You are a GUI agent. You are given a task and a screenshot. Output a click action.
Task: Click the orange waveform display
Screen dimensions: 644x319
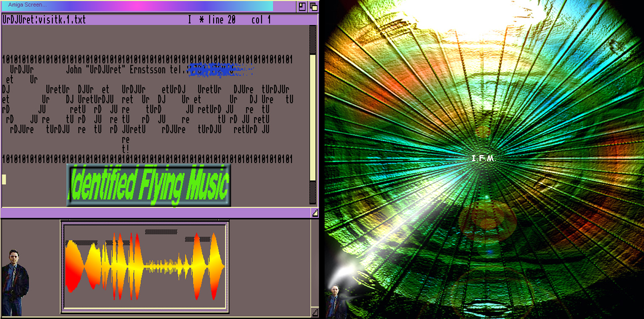(145, 266)
